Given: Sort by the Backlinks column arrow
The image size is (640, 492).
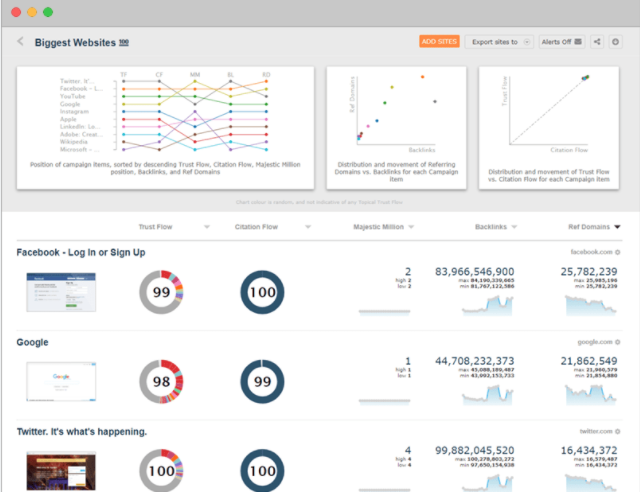Looking at the screenshot, I should click(514, 227).
